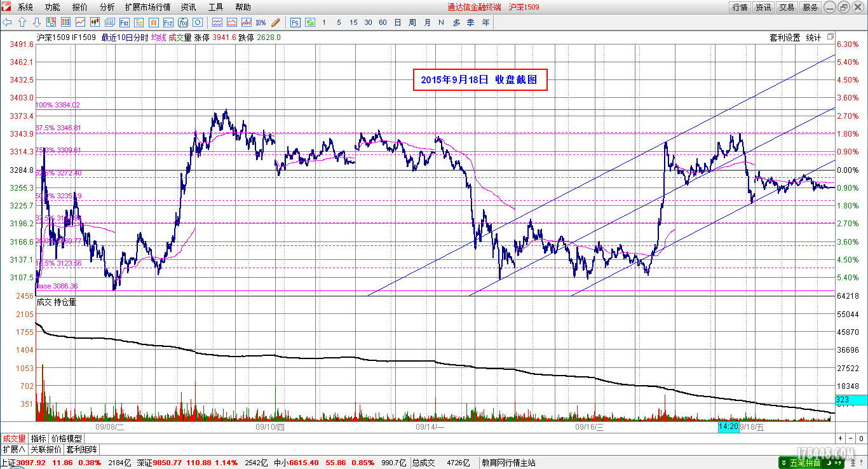The height and width of the screenshot is (469, 868).
Task: Click the 10% scale toolbar icon
Action: point(261,22)
